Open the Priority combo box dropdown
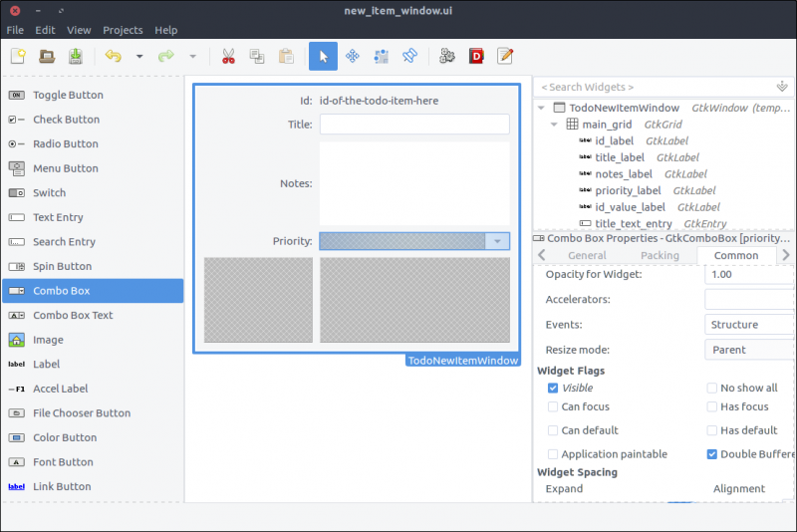The height and width of the screenshot is (532, 797). [496, 241]
